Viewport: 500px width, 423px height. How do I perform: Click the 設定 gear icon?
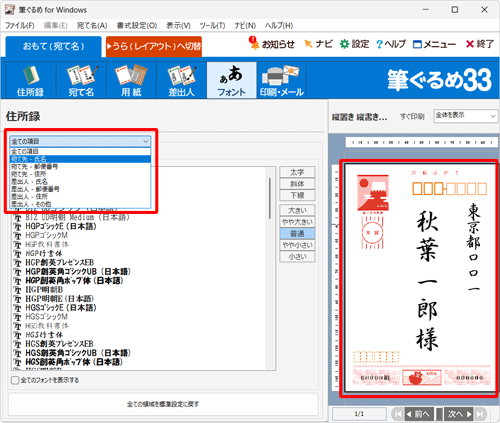(x=344, y=44)
